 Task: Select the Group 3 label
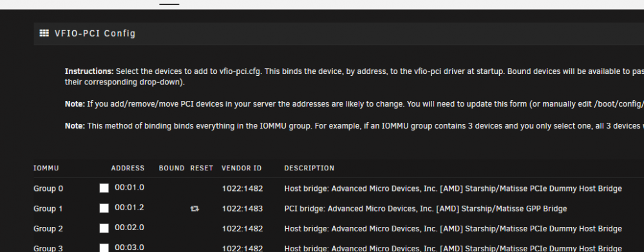pyautogui.click(x=48, y=248)
